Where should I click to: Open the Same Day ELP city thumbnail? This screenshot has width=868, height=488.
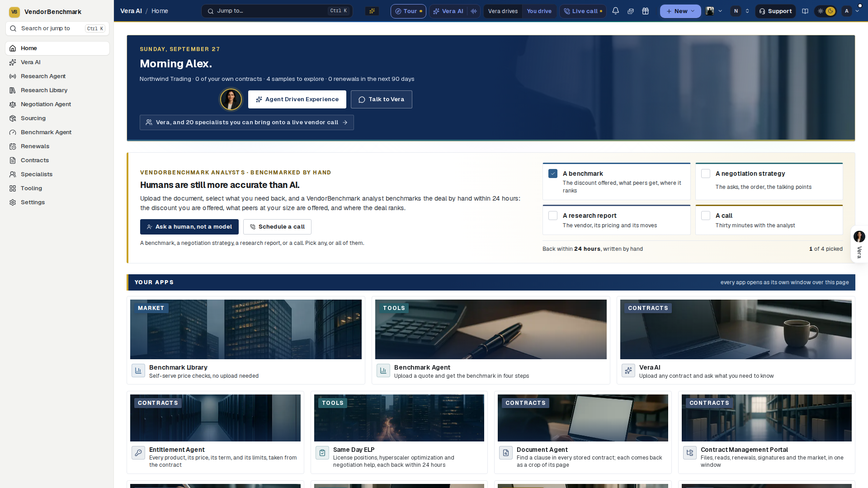(x=399, y=418)
